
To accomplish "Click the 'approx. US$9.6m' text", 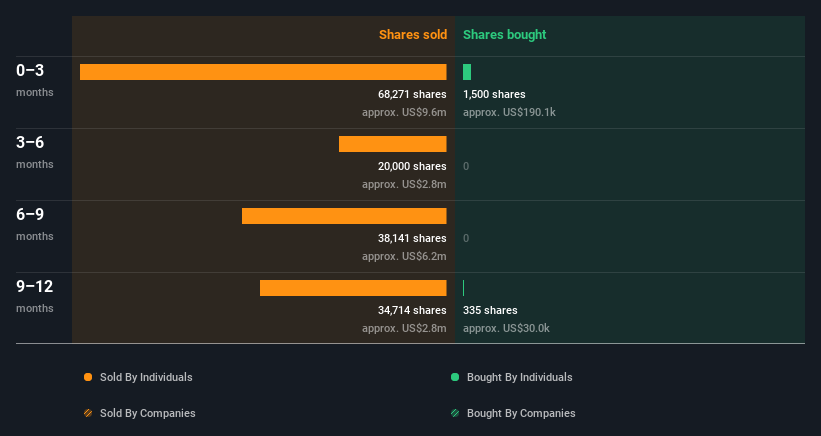I will (404, 113).
